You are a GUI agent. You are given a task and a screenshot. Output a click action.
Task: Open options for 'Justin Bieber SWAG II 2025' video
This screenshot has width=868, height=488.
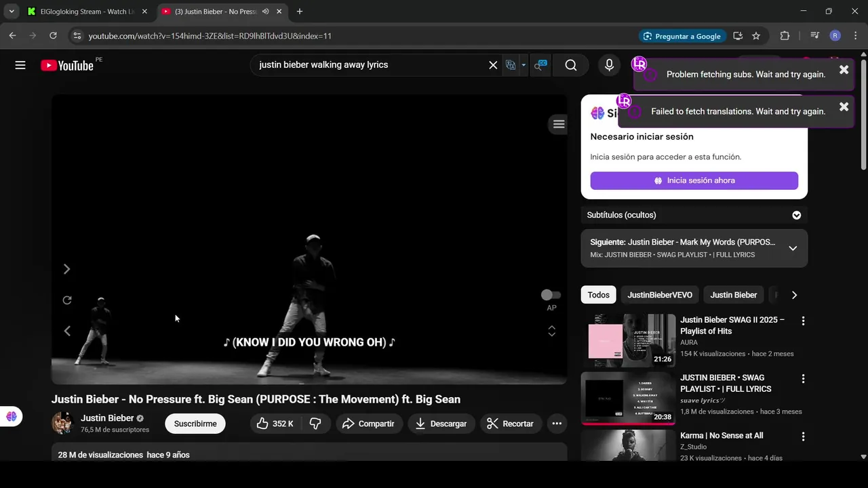point(803,321)
